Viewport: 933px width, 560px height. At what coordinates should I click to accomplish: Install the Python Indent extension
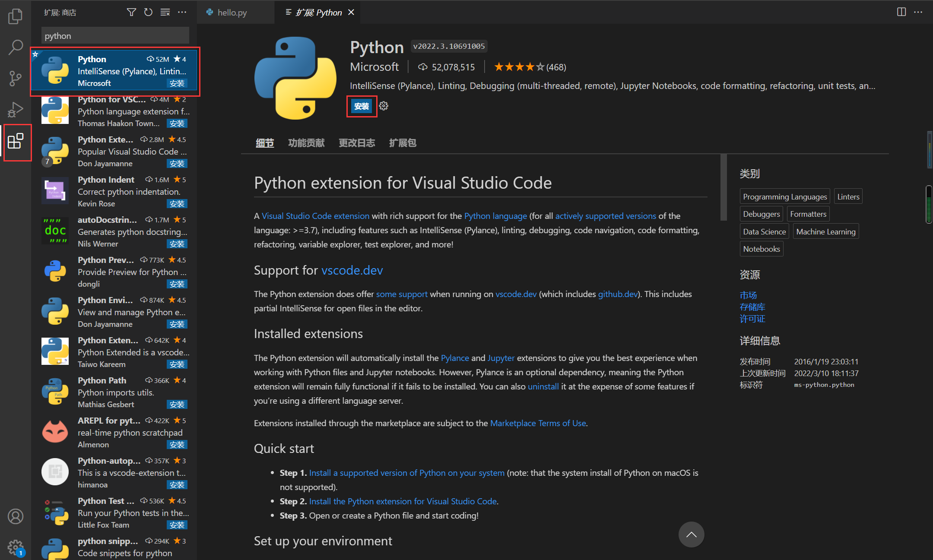[177, 204]
